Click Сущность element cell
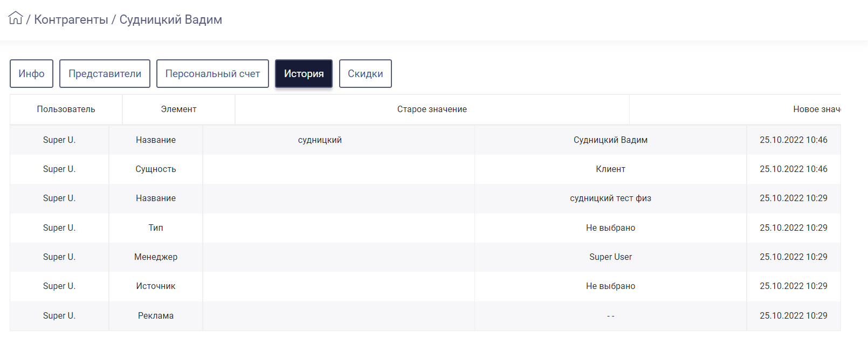The width and height of the screenshot is (868, 344). pyautogui.click(x=156, y=169)
